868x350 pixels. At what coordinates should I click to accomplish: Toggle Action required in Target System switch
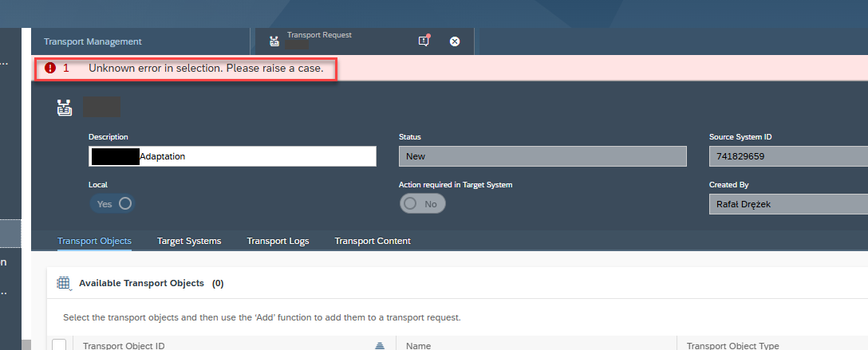click(422, 204)
